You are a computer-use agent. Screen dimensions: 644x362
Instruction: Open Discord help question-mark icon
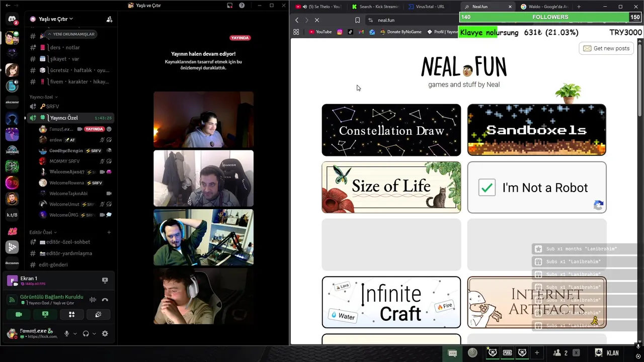(242, 6)
